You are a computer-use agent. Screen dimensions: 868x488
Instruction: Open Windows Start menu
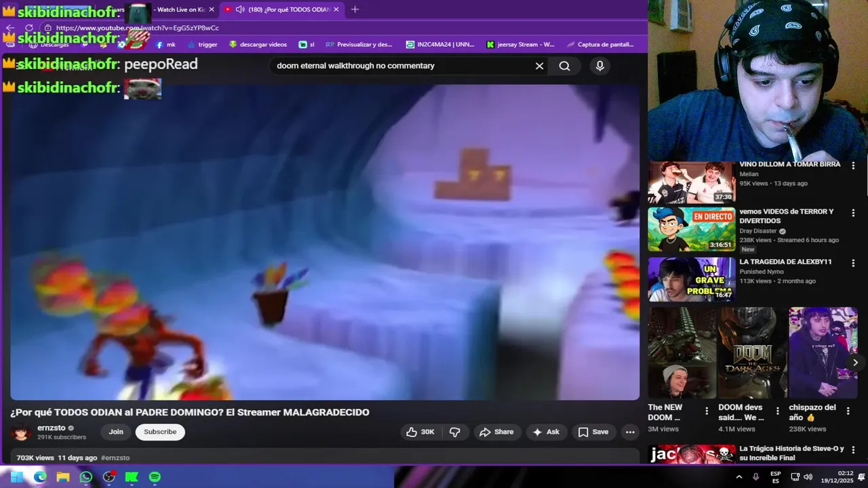click(x=16, y=477)
